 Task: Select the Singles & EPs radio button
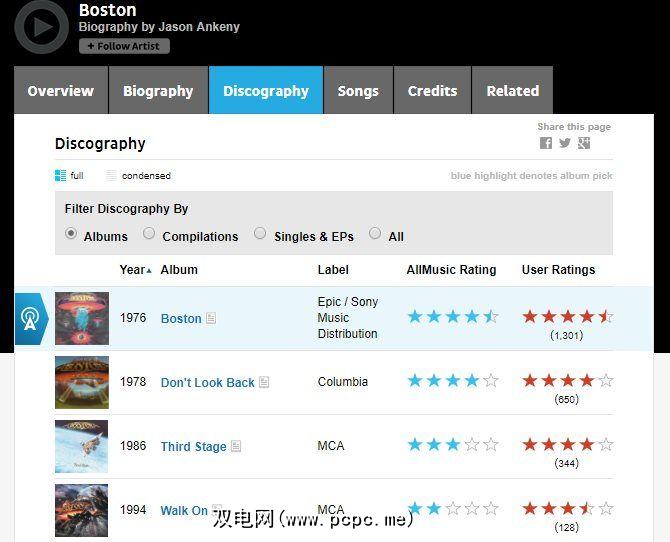(260, 233)
